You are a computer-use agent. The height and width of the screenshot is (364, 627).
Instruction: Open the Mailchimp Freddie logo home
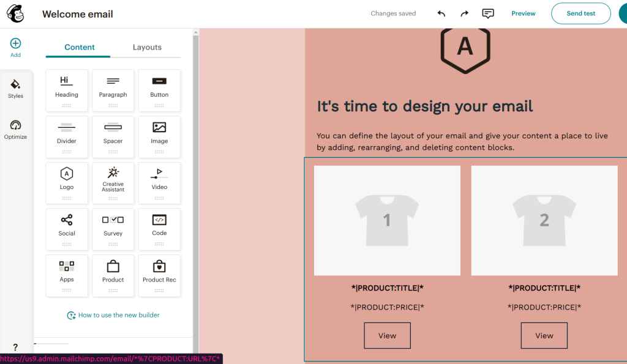coord(15,13)
